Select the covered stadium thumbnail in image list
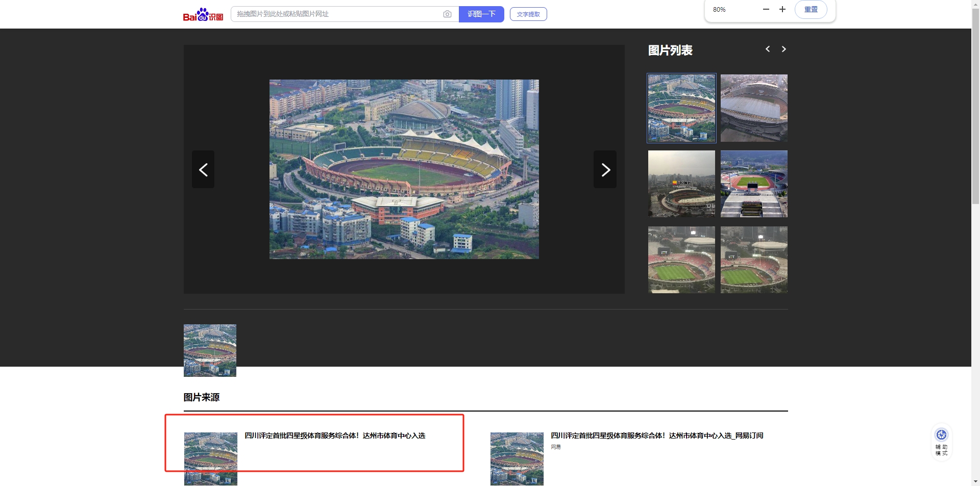The width and height of the screenshot is (980, 486). pos(754,108)
